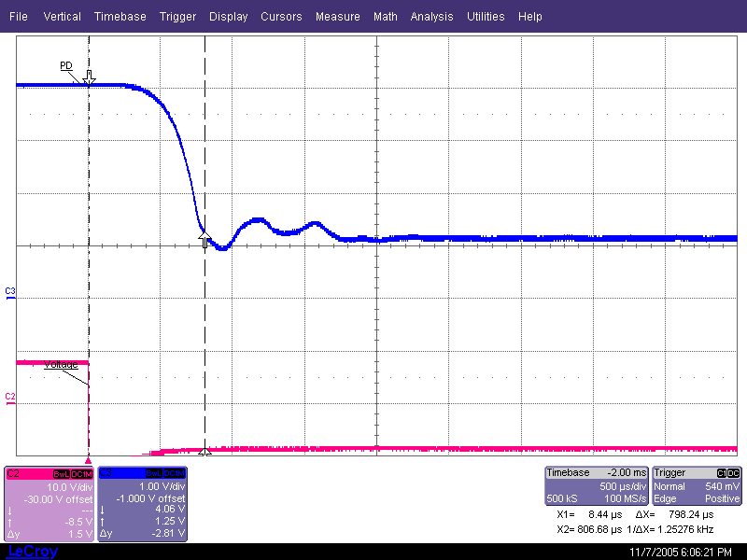Image resolution: width=747 pixels, height=560 pixels.
Task: Open the File menu
Action: 19,17
